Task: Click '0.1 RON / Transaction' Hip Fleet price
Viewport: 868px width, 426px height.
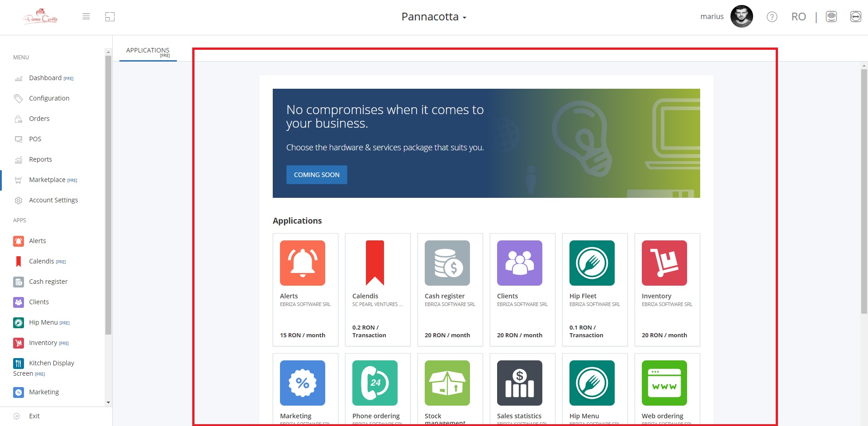Action: pos(586,331)
